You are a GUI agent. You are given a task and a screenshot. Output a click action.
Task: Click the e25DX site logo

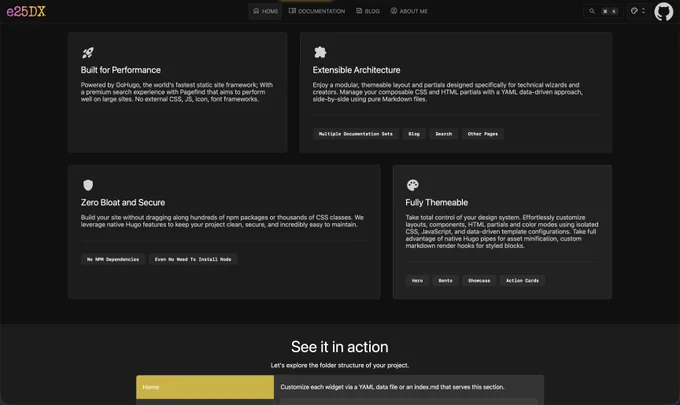[x=26, y=11]
